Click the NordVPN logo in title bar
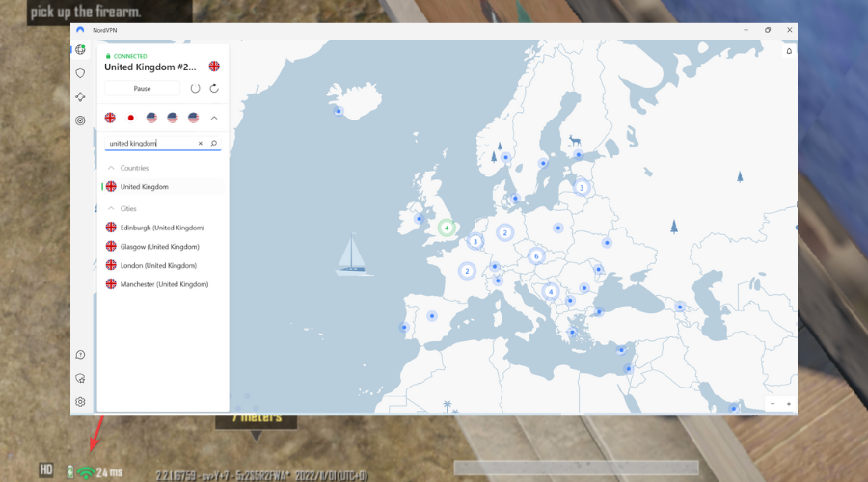 [x=80, y=30]
